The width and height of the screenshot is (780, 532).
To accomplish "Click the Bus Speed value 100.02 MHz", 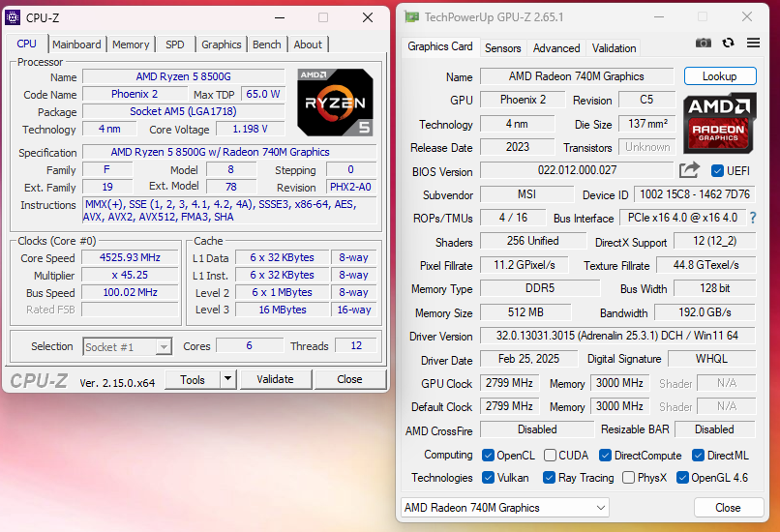I will (x=130, y=292).
